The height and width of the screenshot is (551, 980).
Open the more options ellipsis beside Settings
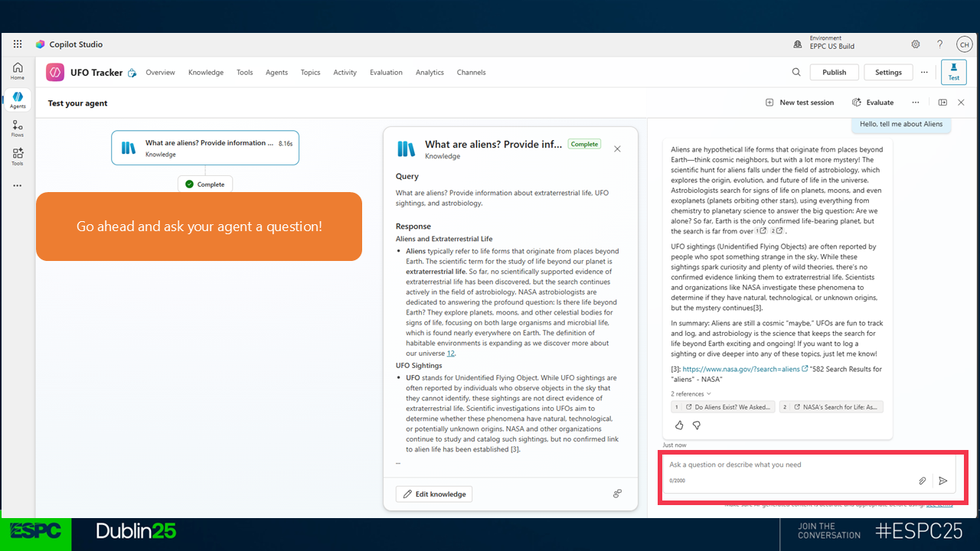point(924,72)
